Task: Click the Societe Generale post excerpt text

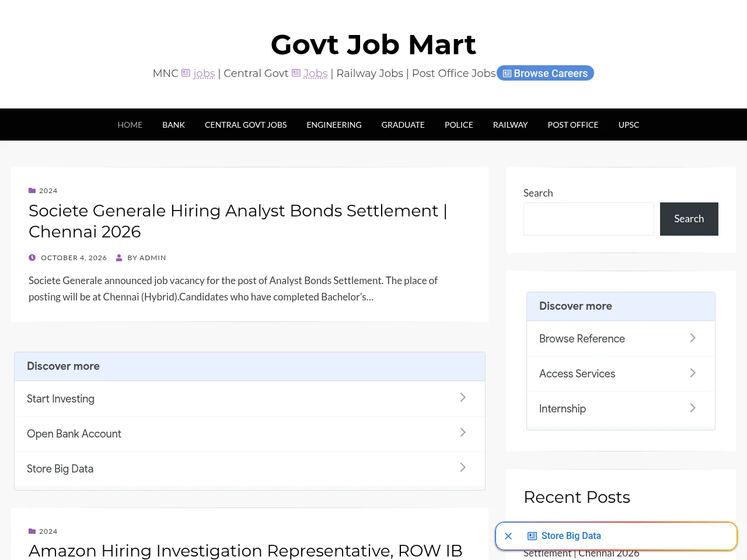Action: [x=233, y=289]
